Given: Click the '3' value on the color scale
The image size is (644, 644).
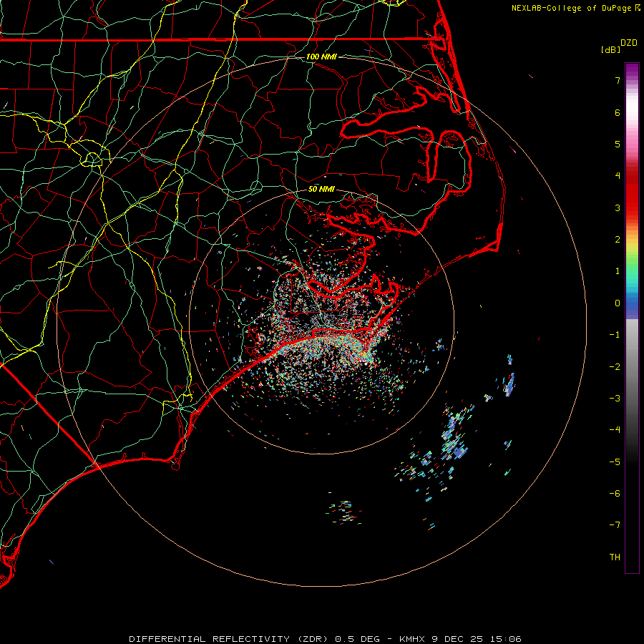Looking at the screenshot, I should [618, 208].
